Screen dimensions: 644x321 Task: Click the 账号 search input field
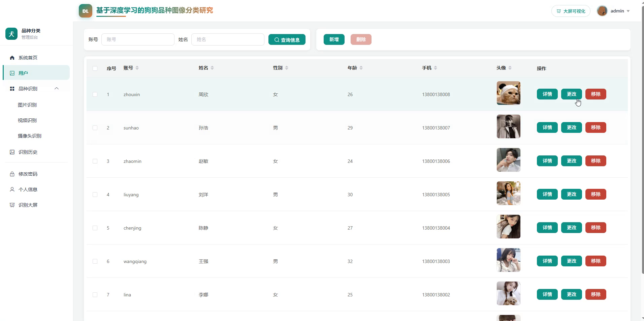click(x=138, y=39)
